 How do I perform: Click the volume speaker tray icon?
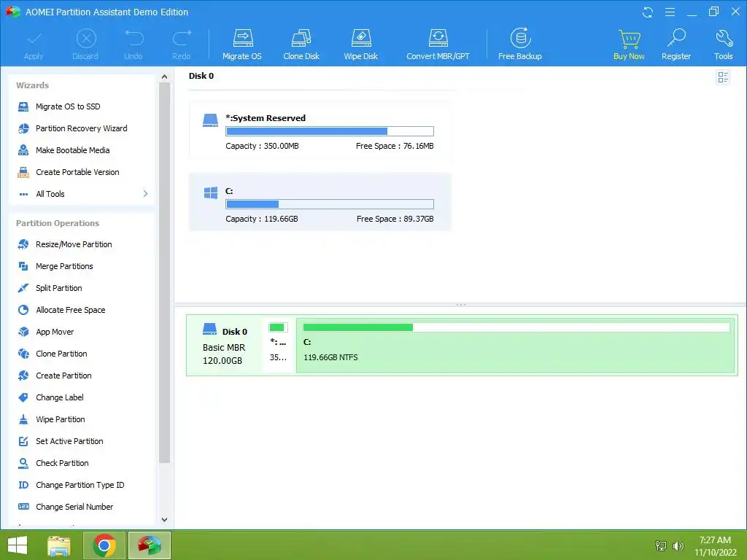[678, 545]
